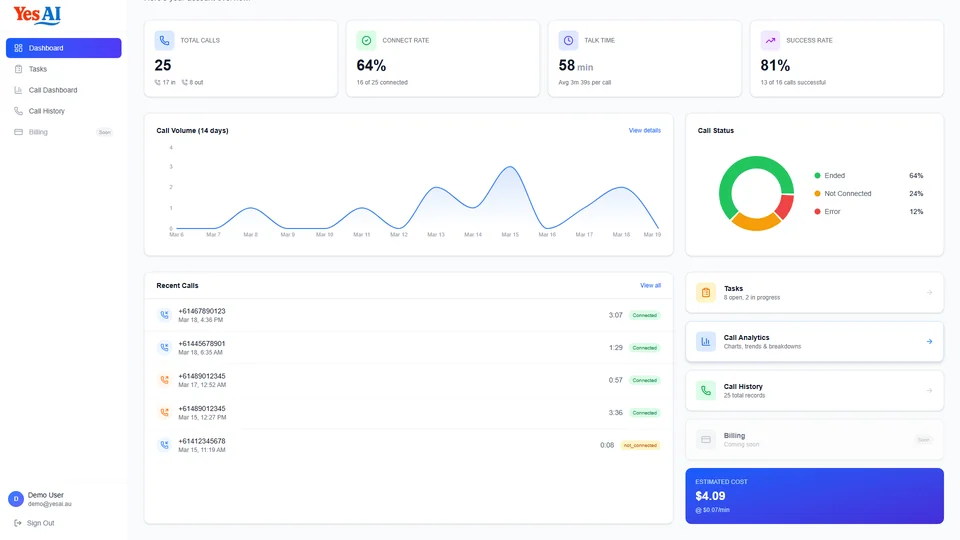
Task: Click the Yes AI logo
Action: (x=37, y=15)
